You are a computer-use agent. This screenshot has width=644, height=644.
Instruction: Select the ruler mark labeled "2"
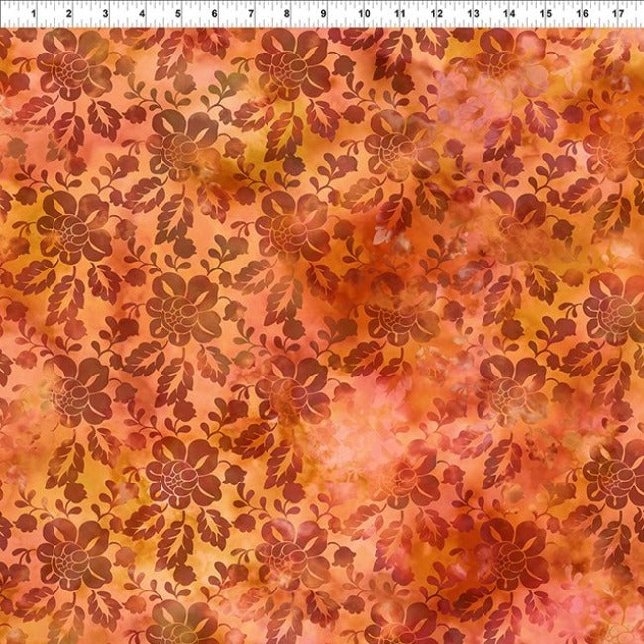point(69,14)
